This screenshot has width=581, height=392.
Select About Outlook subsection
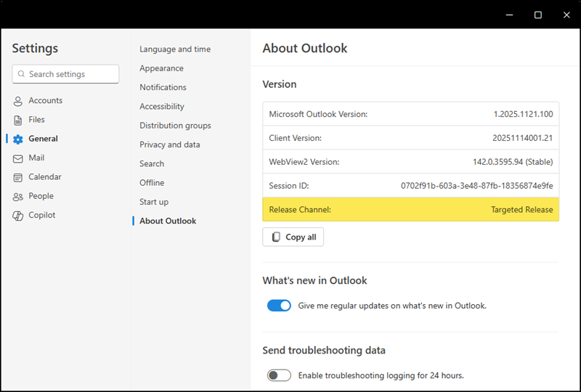[168, 221]
